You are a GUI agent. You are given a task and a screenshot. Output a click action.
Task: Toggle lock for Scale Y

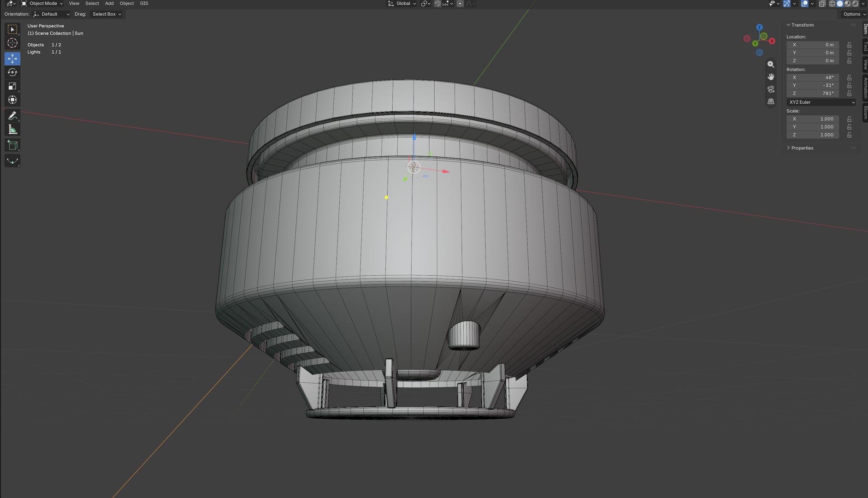tap(849, 127)
